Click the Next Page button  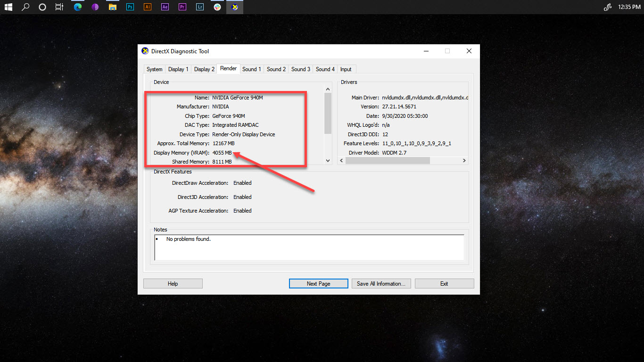point(318,283)
